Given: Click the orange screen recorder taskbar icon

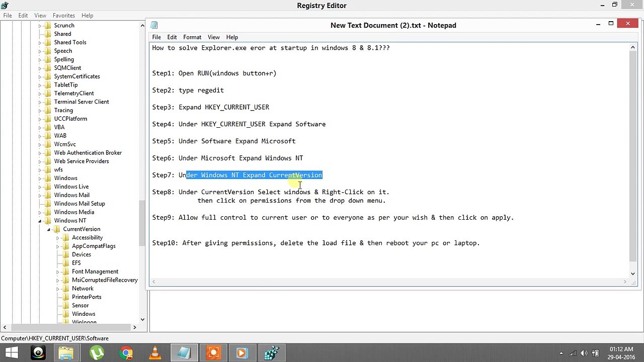Looking at the screenshot, I should coord(213,352).
